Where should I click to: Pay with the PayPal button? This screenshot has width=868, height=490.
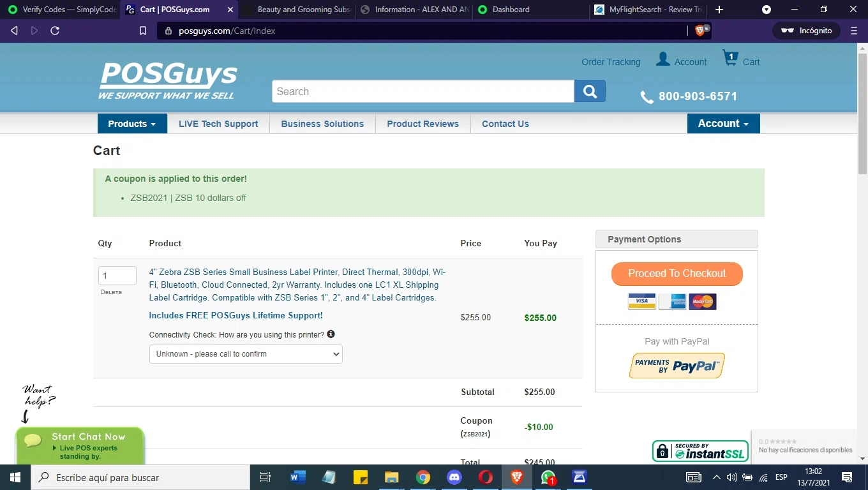[x=677, y=366]
